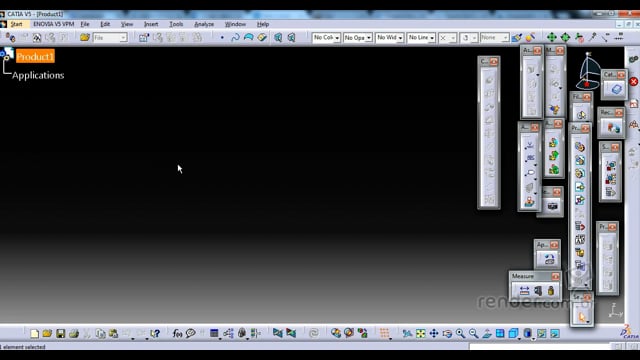Click the Zoom In magnifier icon

click(x=460, y=333)
